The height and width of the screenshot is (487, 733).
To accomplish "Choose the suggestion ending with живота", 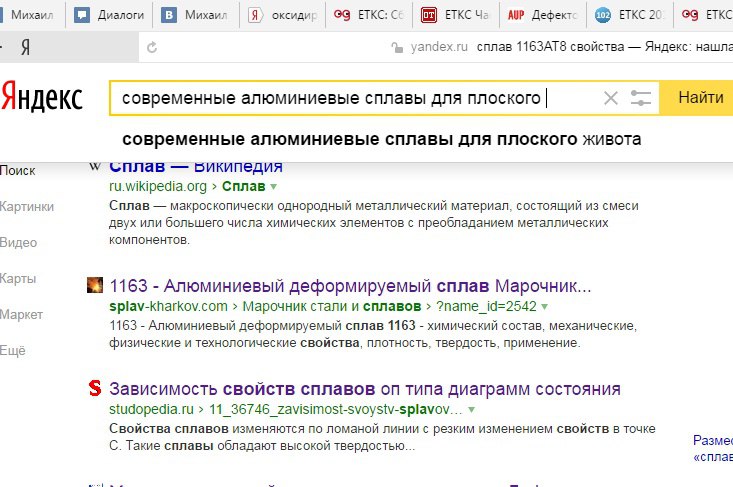I will (x=381, y=139).
